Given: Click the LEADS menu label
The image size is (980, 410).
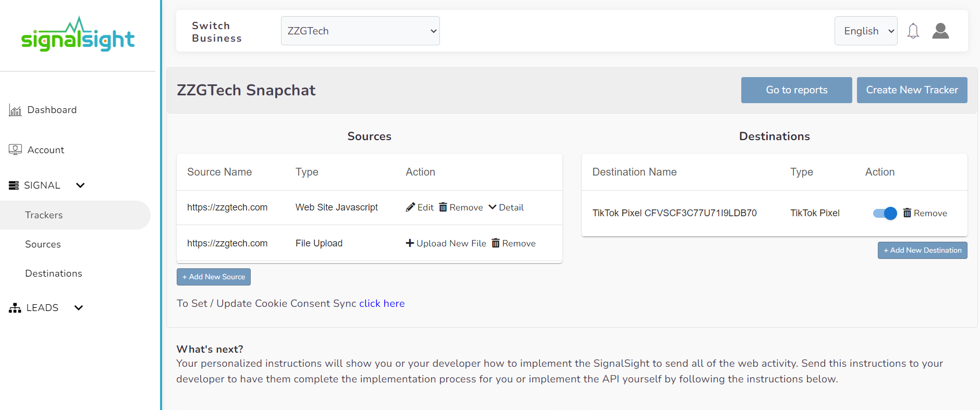Looking at the screenshot, I should pos(42,308).
